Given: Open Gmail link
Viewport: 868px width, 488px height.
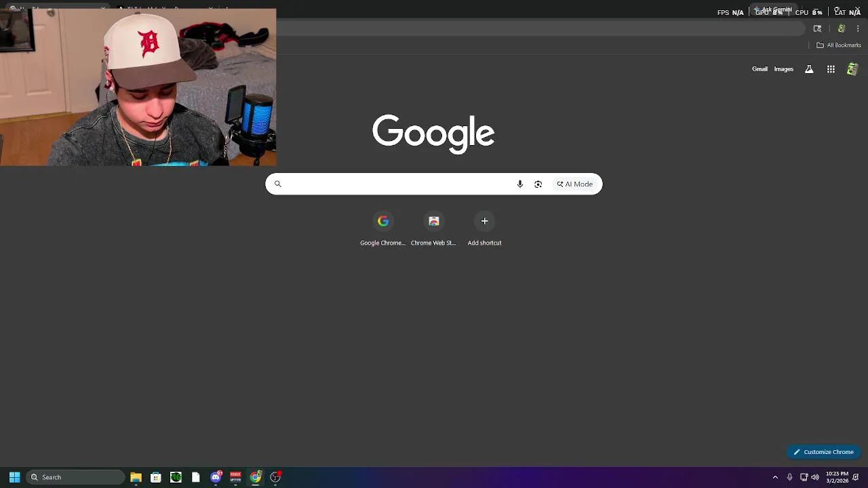Looking at the screenshot, I should coord(759,69).
